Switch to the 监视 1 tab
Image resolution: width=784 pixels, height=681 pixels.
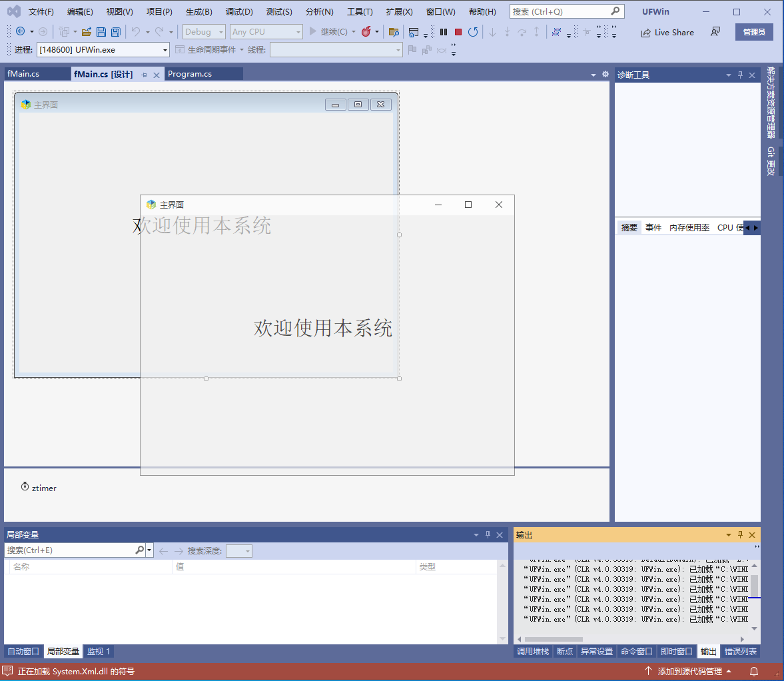click(x=99, y=651)
